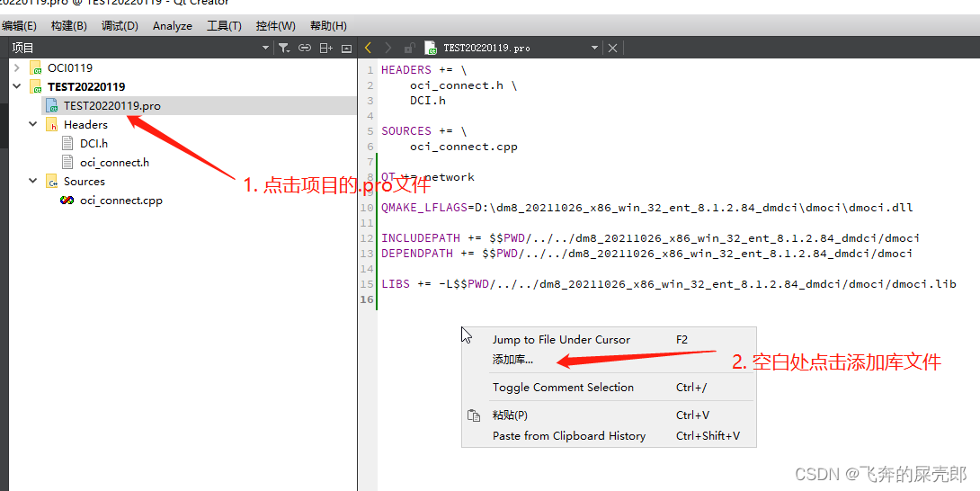
Task: Open the filter tree options icon
Action: (284, 48)
